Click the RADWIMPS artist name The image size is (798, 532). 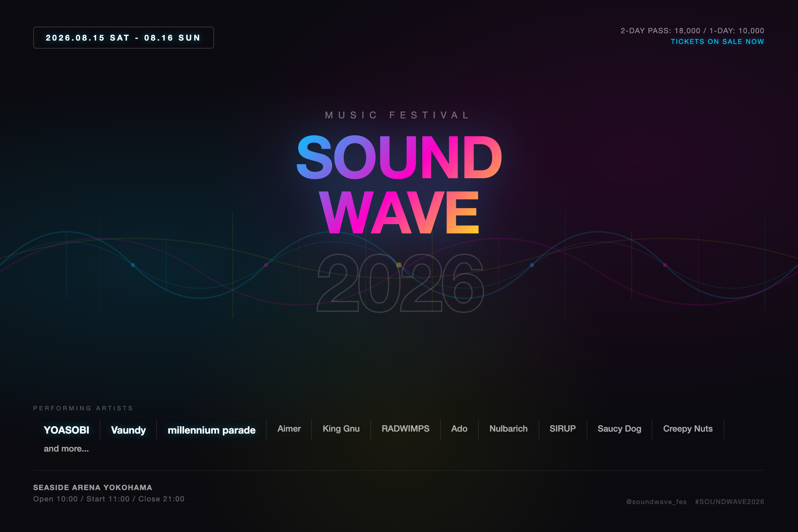(x=405, y=429)
